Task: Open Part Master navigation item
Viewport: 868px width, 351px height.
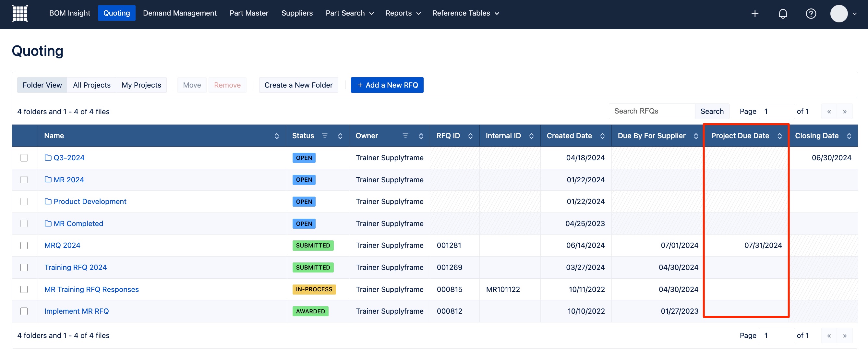Action: point(249,13)
